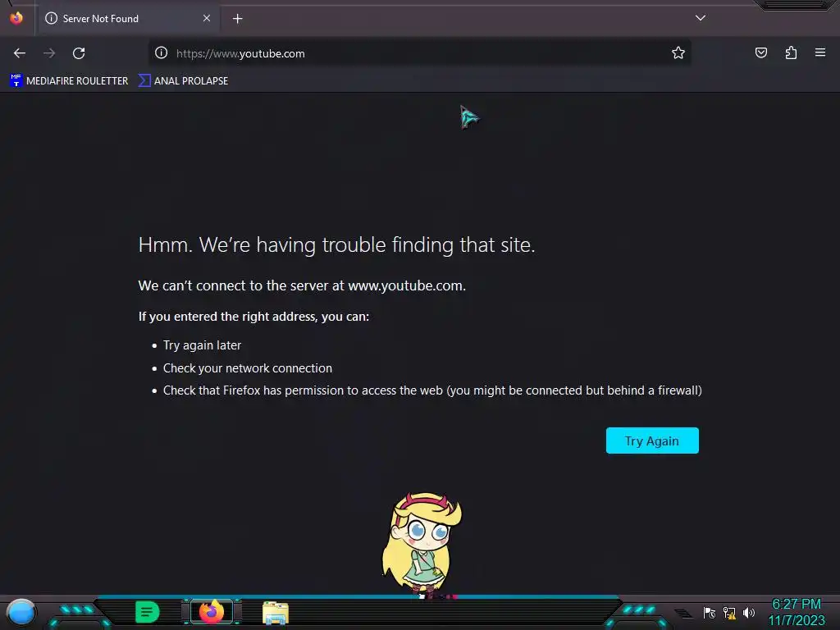
Task: Open the clock showing 6:27 PM
Action: coord(797,612)
